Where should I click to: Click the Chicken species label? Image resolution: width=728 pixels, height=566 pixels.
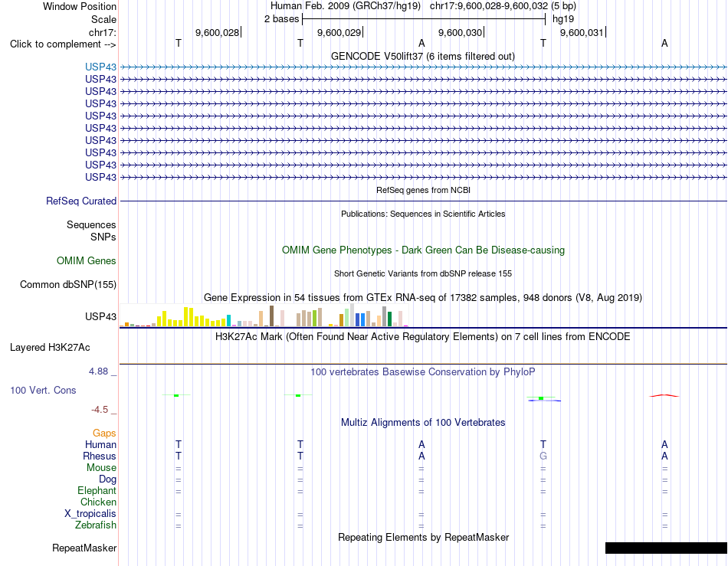(x=98, y=502)
